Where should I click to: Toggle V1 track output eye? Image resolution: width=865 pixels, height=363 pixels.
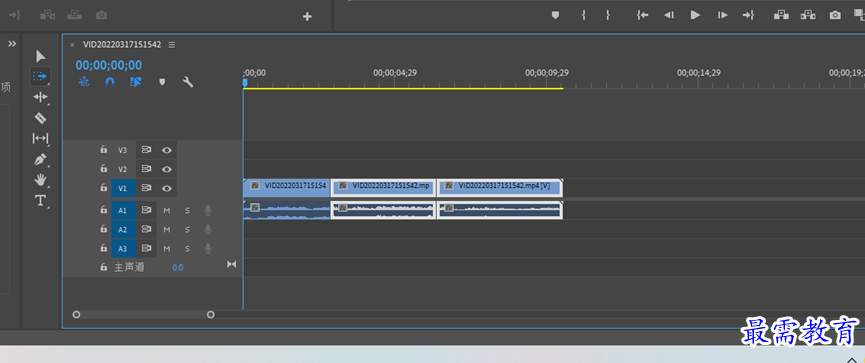tap(167, 188)
